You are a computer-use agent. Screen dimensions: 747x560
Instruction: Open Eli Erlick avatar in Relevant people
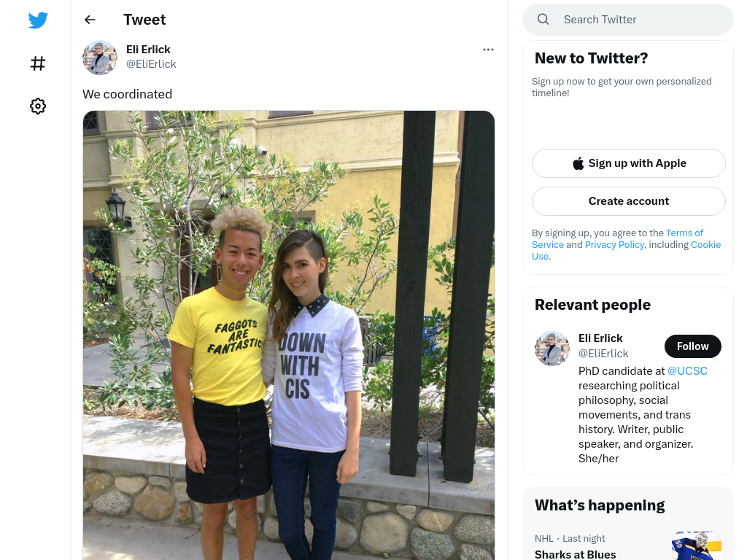click(x=551, y=349)
